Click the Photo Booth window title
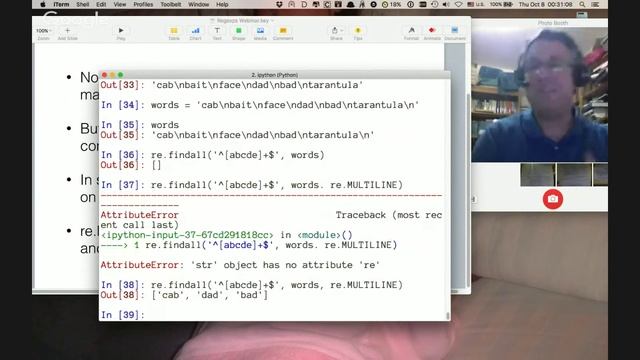 coord(553,23)
